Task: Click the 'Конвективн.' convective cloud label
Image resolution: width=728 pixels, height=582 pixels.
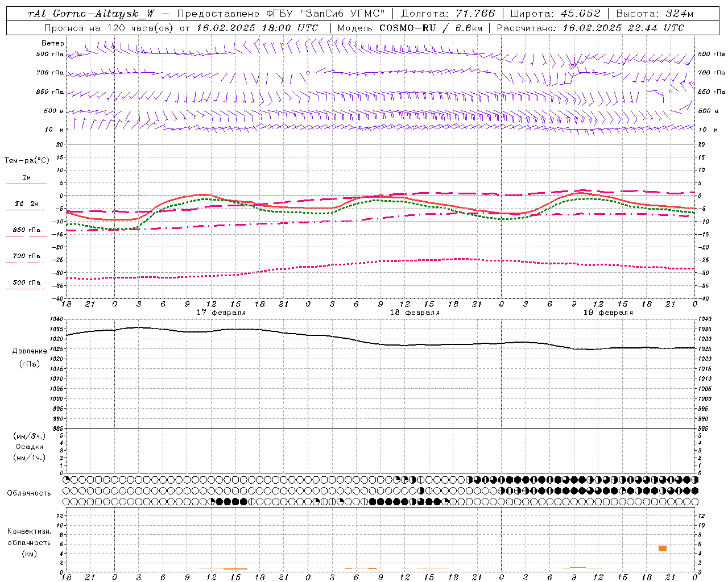Action: point(29,531)
